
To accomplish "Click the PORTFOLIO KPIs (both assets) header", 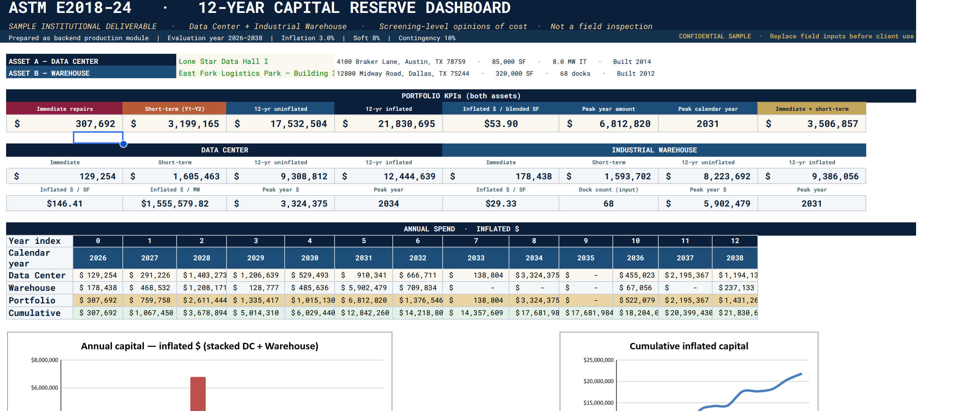I will [461, 96].
